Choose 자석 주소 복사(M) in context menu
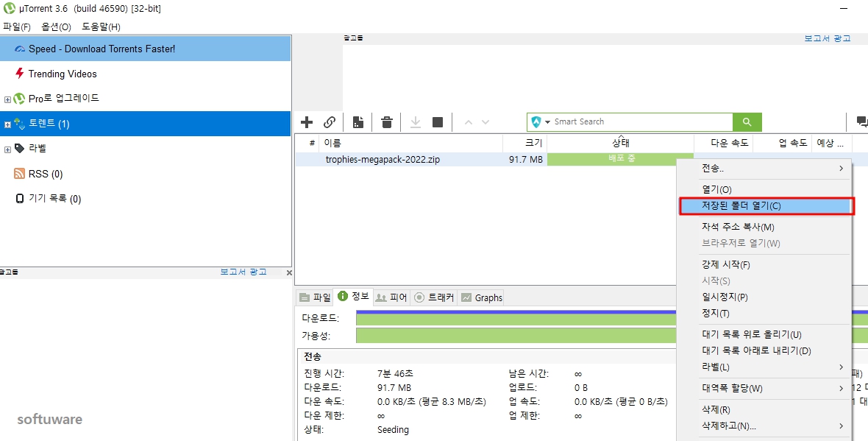This screenshot has width=868, height=441. [764, 227]
